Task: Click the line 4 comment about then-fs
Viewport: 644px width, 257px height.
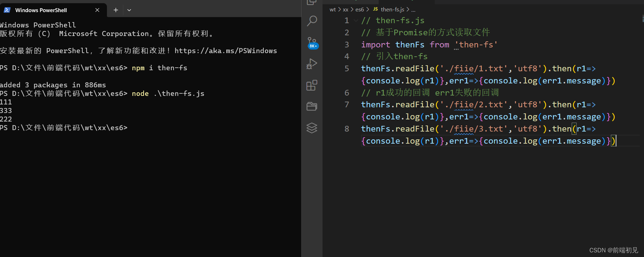Action: [x=394, y=56]
